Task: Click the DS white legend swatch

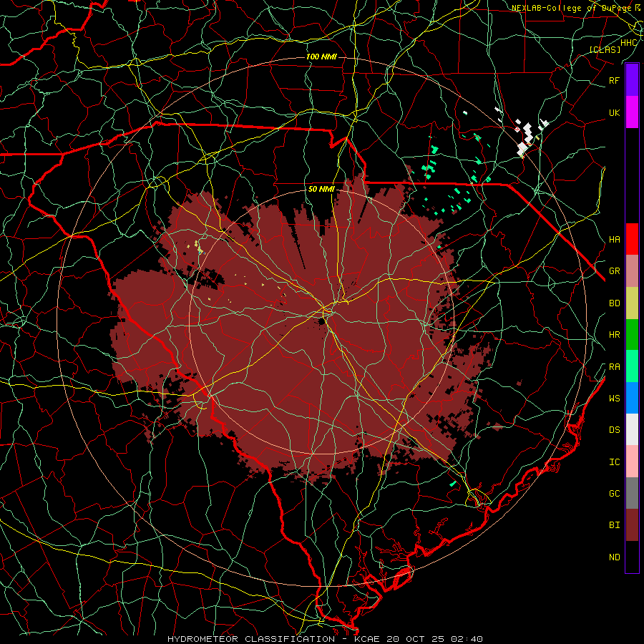Action: pos(632,429)
